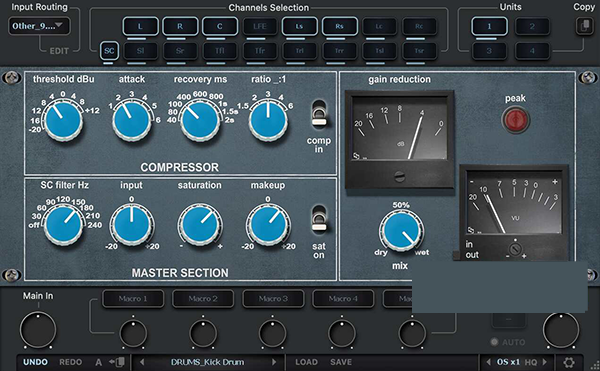Click the main output knob beside AUTO
Screen dimensions: 600x371
pos(561,330)
